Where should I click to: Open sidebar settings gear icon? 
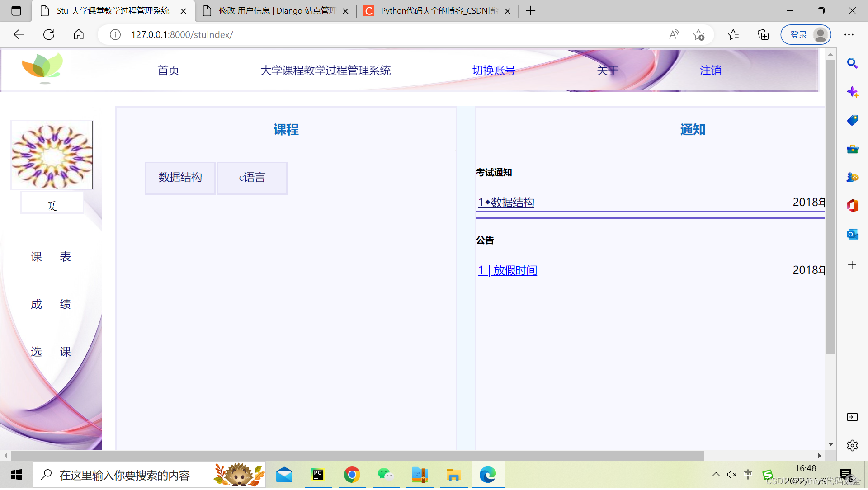[852, 446]
